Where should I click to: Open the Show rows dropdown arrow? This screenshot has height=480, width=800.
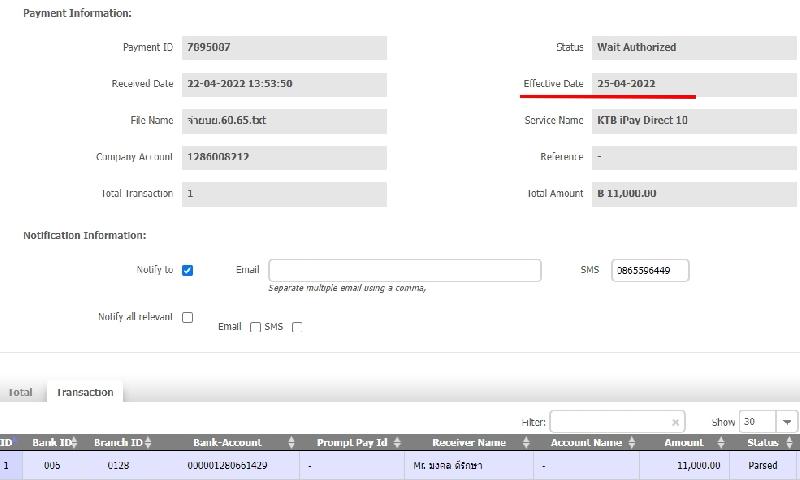click(788, 422)
